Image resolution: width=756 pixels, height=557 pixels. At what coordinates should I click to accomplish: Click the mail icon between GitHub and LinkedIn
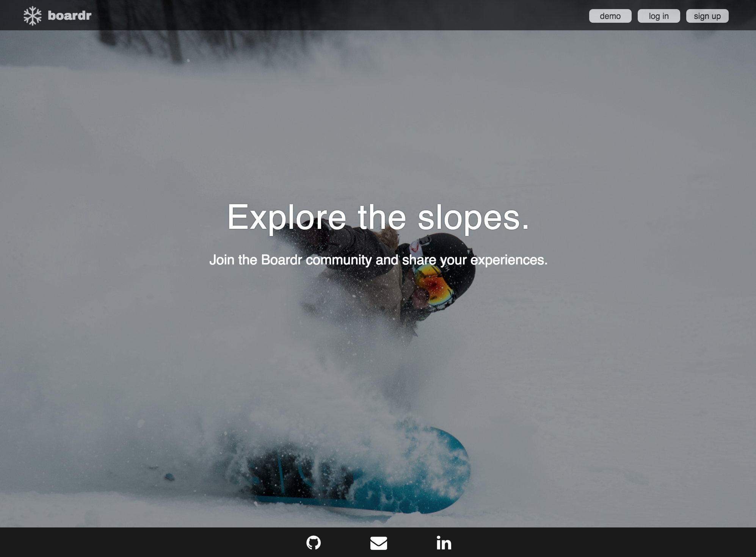pos(378,543)
